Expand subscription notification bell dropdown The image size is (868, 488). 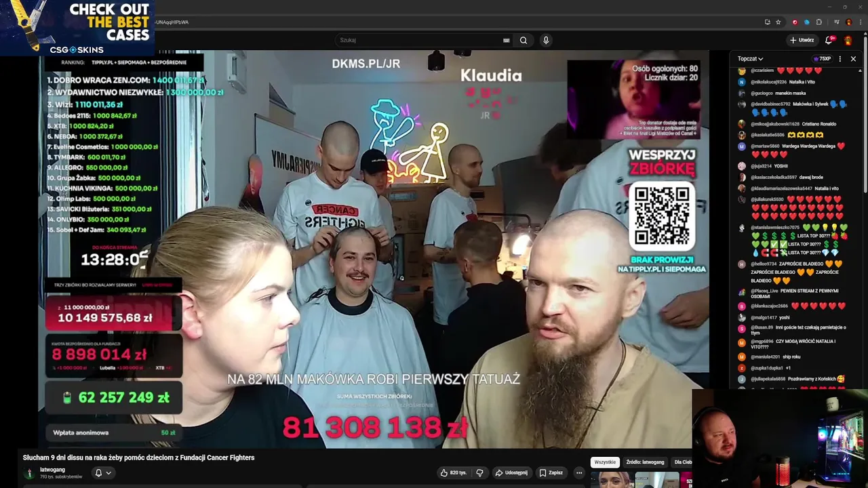102,472
